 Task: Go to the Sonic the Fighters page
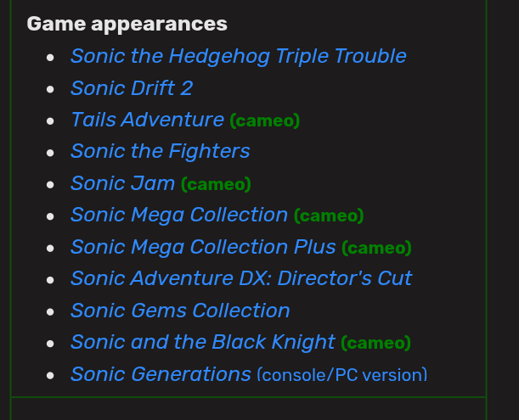point(161,152)
